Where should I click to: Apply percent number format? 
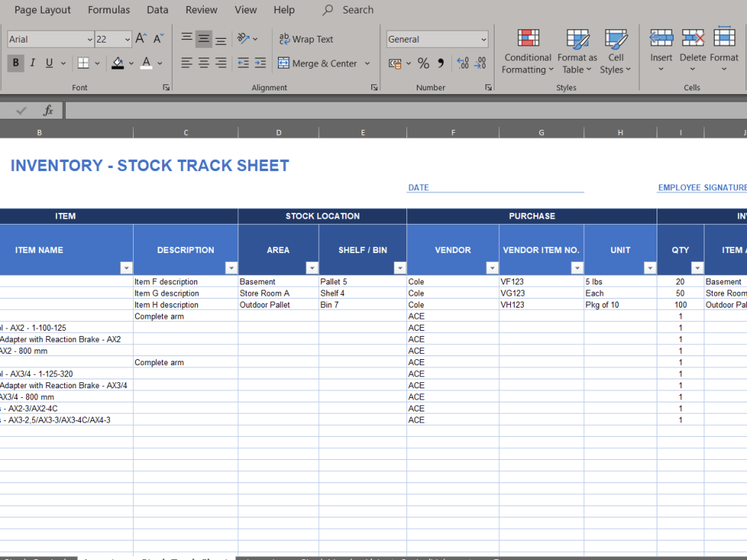pyautogui.click(x=423, y=63)
